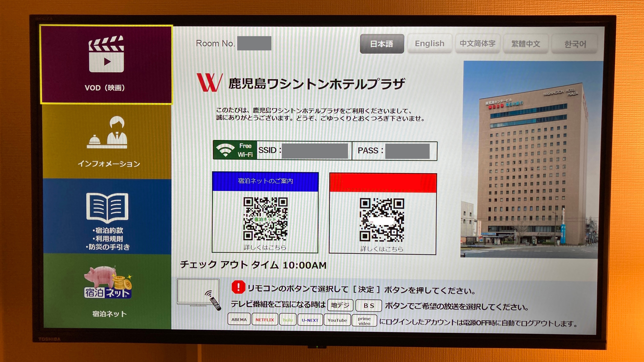The image size is (644, 362).
Task: Click the ABEMA service badge
Action: tap(239, 319)
